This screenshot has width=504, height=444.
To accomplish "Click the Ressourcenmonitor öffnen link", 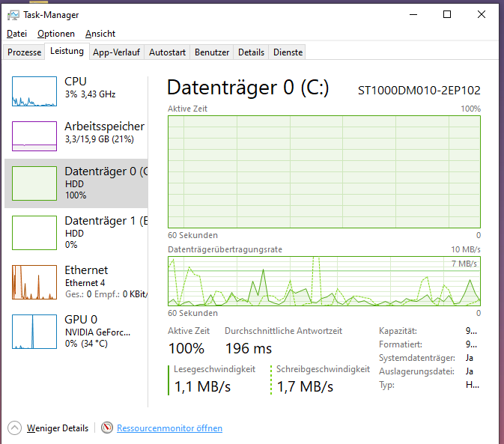I will pos(169,428).
